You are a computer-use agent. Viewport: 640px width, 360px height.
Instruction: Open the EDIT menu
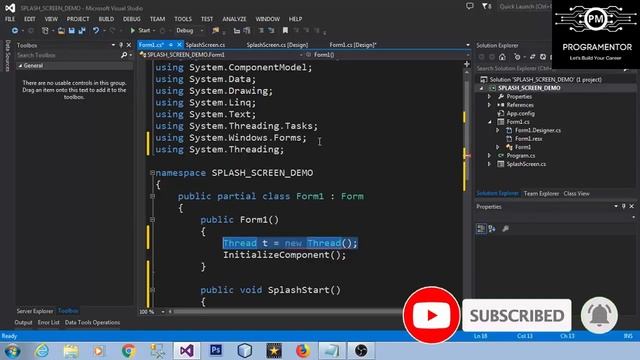point(29,19)
